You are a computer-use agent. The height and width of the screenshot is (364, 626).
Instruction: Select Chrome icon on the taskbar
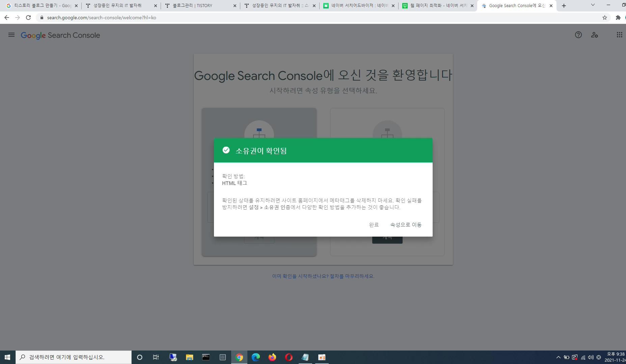239,357
